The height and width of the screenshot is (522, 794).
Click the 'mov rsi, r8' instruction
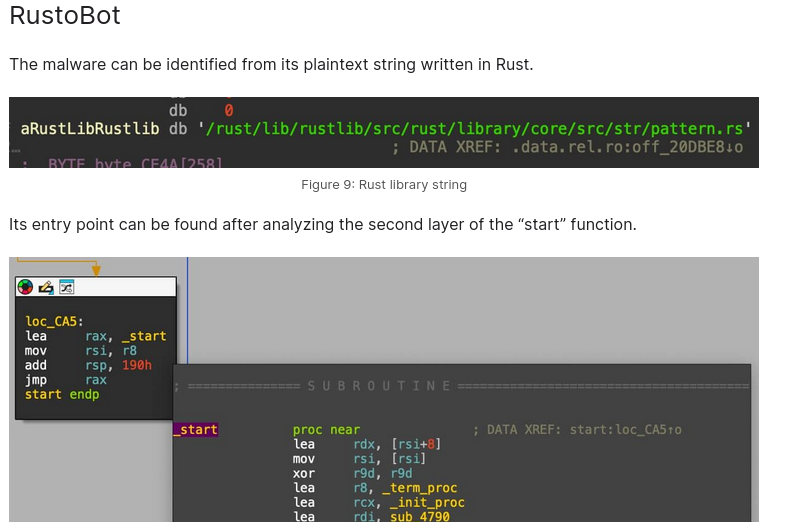click(81, 351)
